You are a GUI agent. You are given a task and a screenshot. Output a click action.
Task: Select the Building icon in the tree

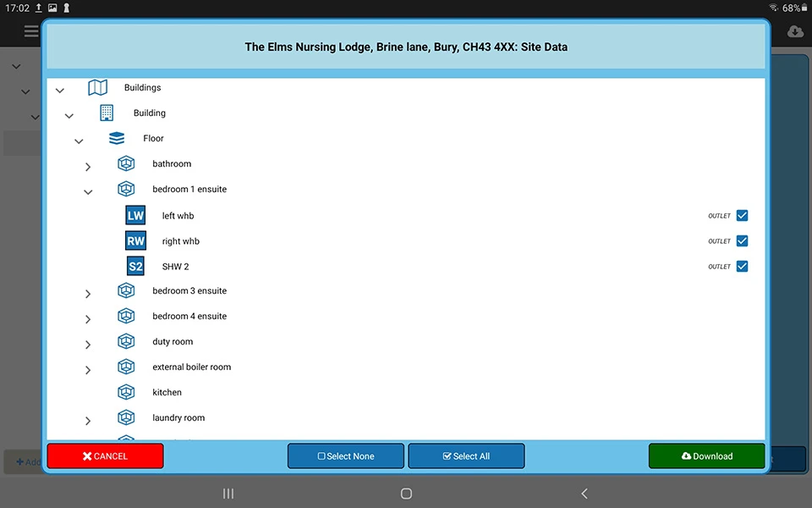pyautogui.click(x=107, y=112)
